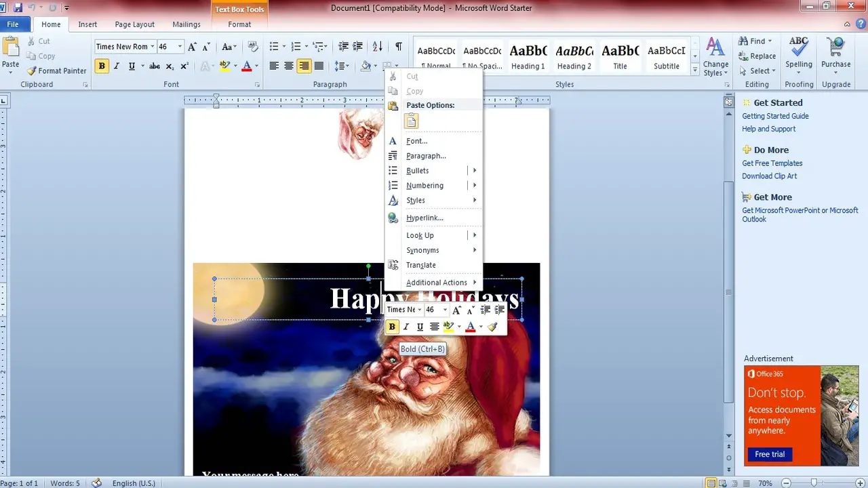Open the File tab
868x488 pixels.
pyautogui.click(x=13, y=24)
